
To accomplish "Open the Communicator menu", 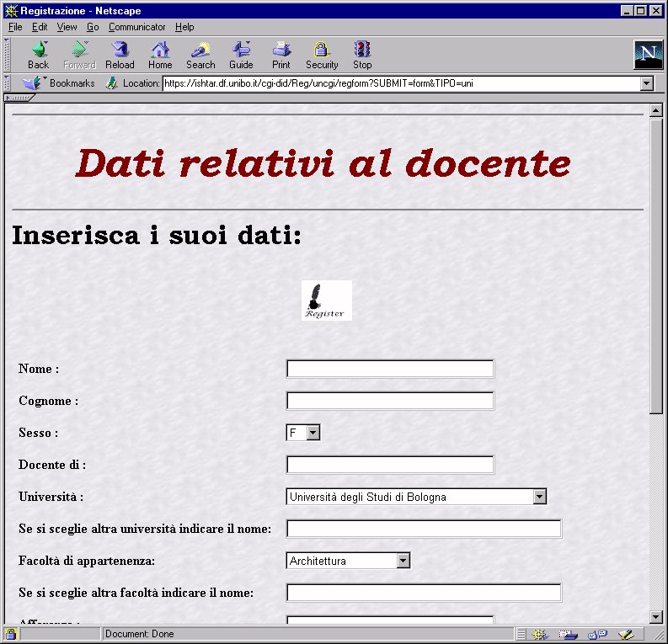I will 136,27.
